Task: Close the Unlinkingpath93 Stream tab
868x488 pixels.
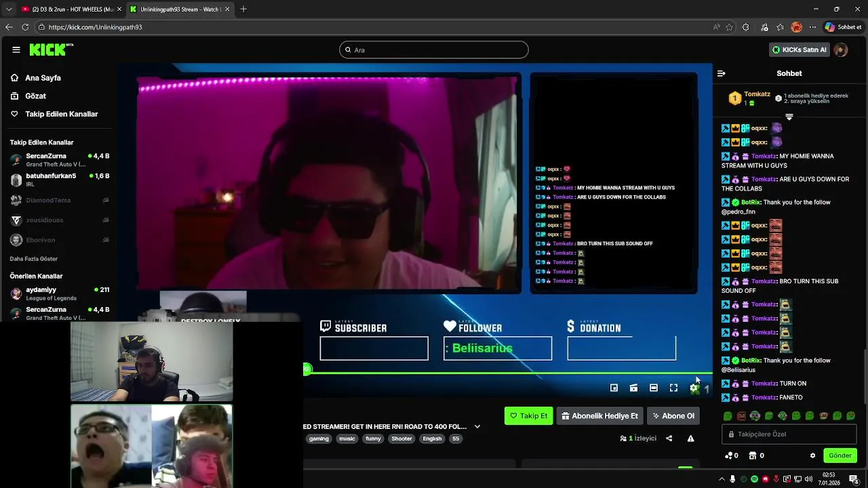Action: (x=227, y=9)
